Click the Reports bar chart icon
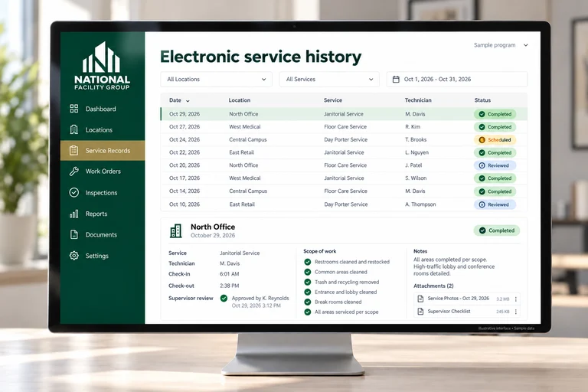 click(73, 214)
